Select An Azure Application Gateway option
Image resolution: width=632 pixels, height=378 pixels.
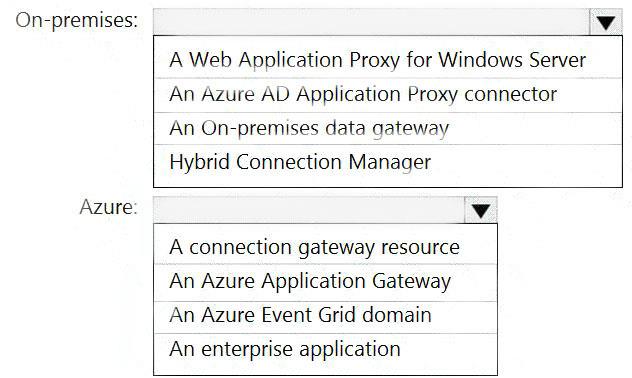325,281
